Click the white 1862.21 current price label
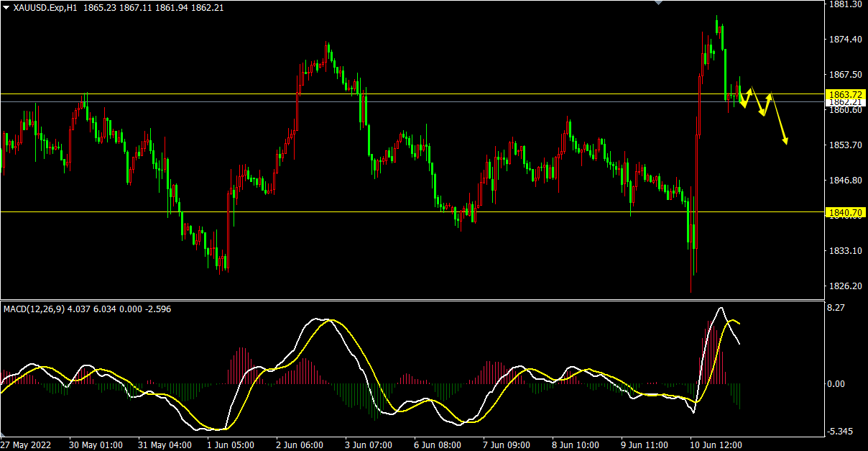Screen dimensions: 868x451 coord(844,102)
